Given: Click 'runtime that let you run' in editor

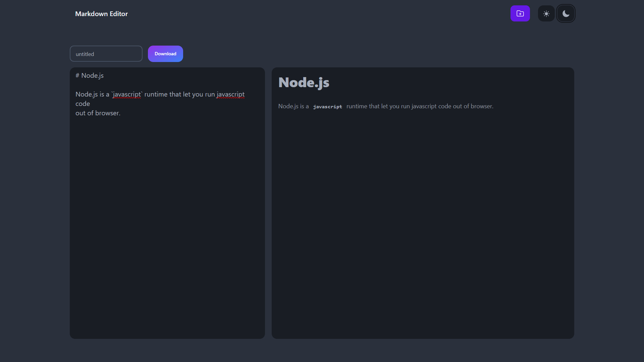Looking at the screenshot, I should coord(179,95).
